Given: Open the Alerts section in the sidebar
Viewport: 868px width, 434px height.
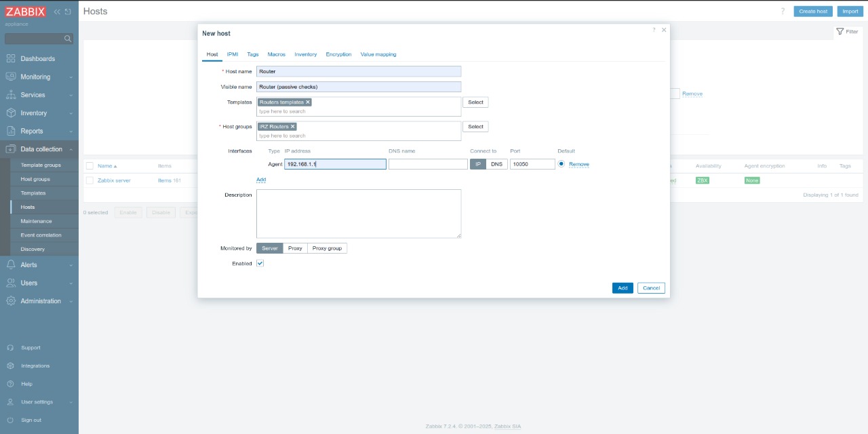Looking at the screenshot, I should (x=30, y=264).
